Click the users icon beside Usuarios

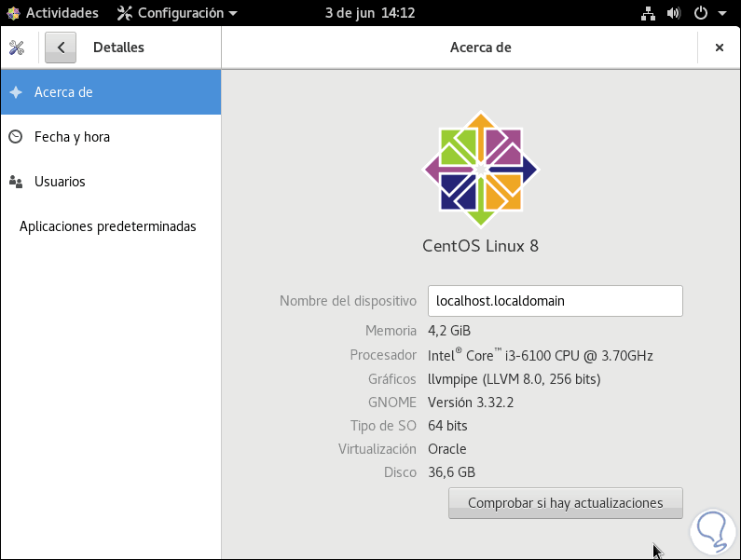click(x=16, y=182)
